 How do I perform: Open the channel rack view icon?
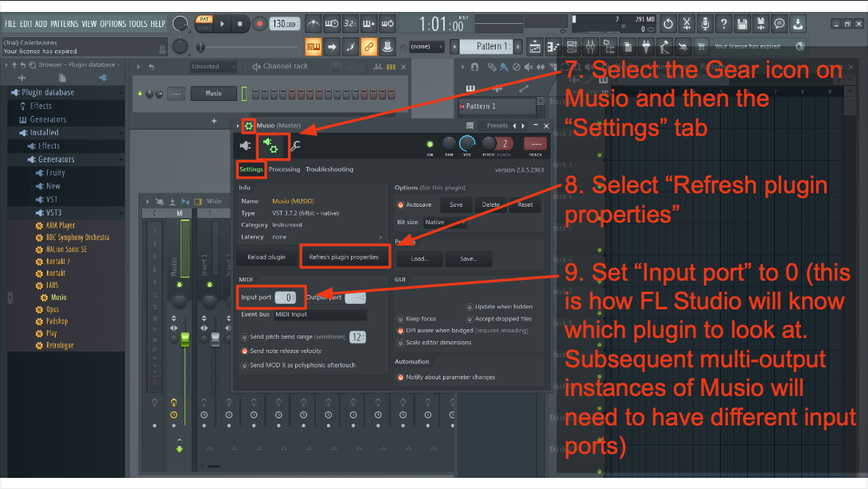572,46
